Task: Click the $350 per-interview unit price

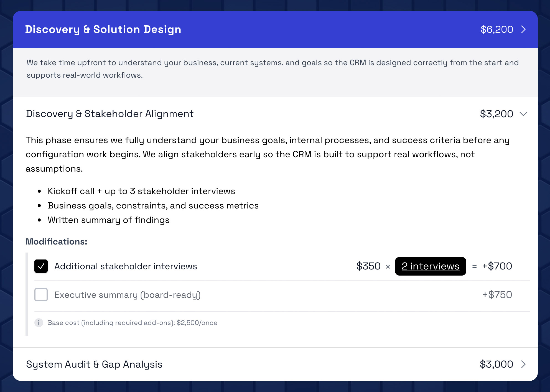Action: (368, 266)
